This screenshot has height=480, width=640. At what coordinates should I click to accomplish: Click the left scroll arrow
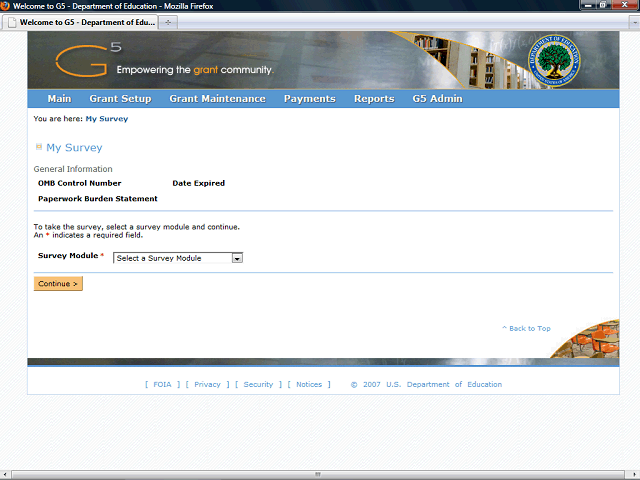(x=4, y=475)
